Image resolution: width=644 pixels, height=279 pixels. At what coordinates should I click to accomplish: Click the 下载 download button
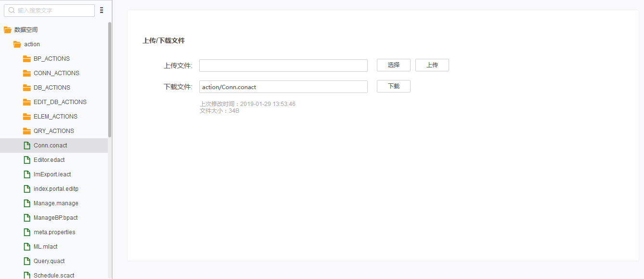click(x=393, y=86)
